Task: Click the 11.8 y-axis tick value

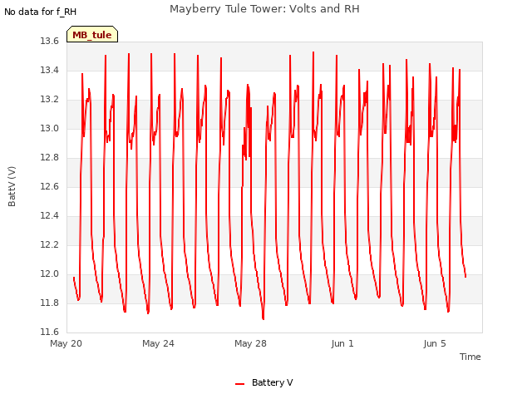Action: pos(50,303)
